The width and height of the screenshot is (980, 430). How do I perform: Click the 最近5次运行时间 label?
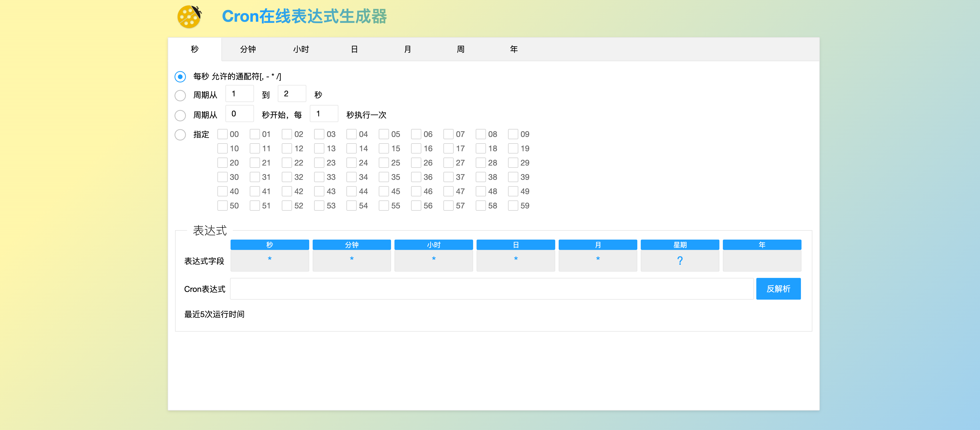pos(214,314)
